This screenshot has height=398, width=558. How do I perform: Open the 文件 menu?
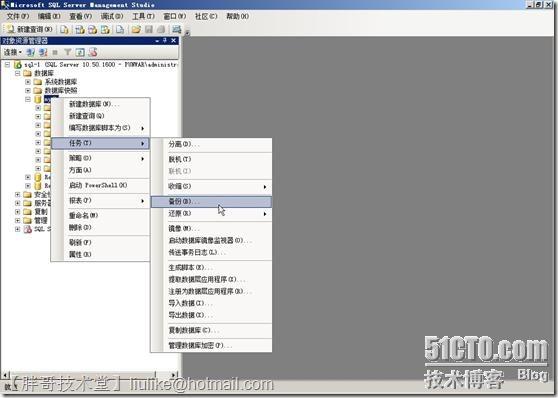[x=18, y=16]
